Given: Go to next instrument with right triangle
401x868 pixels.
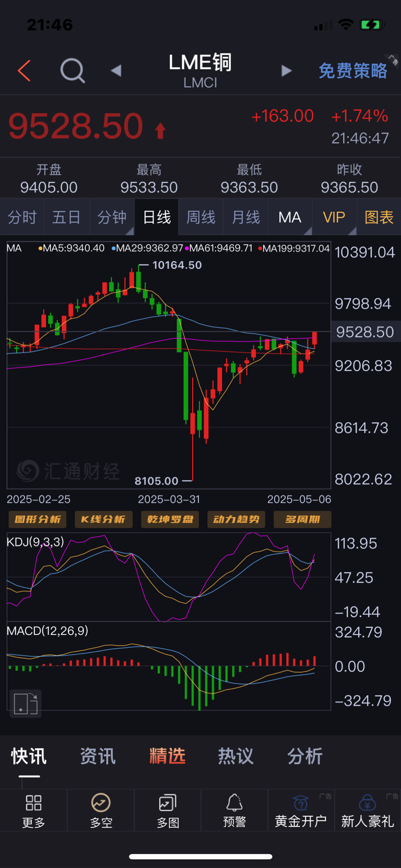Looking at the screenshot, I should click(x=286, y=70).
